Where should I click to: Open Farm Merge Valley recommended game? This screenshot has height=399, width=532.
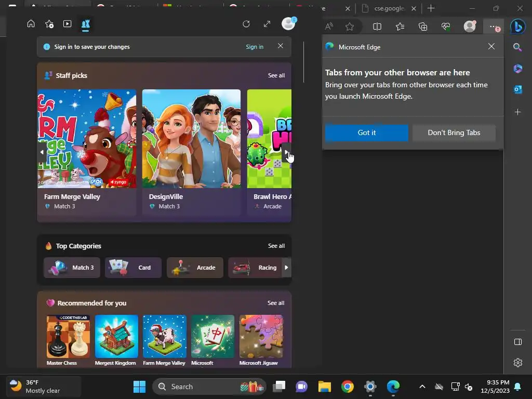[164, 340]
